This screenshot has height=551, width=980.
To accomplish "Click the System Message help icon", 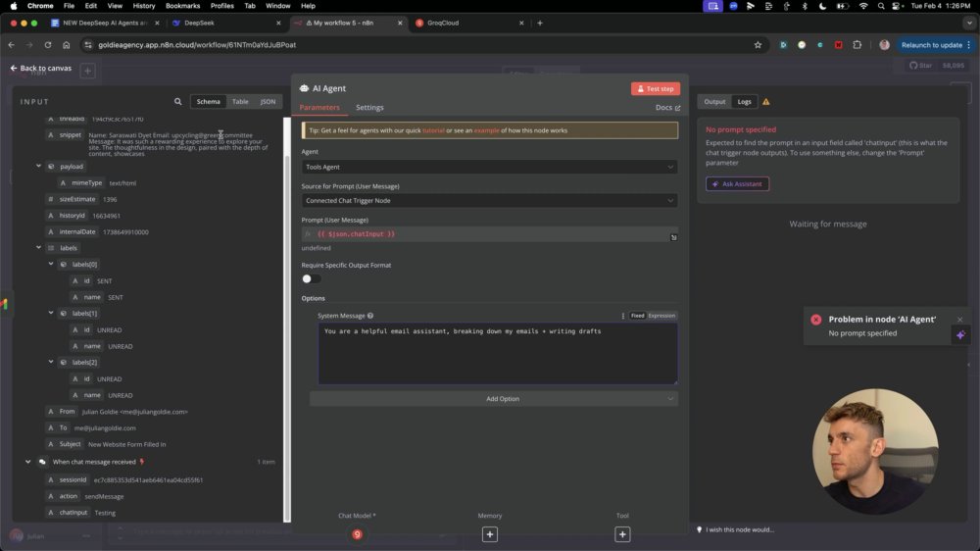I will (x=370, y=316).
